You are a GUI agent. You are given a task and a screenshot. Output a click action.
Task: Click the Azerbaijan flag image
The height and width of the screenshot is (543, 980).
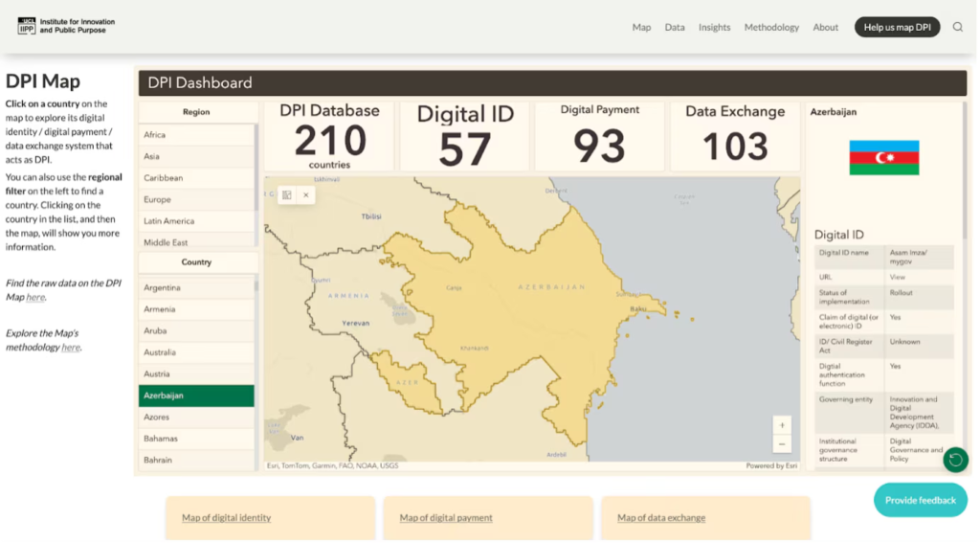(x=883, y=158)
